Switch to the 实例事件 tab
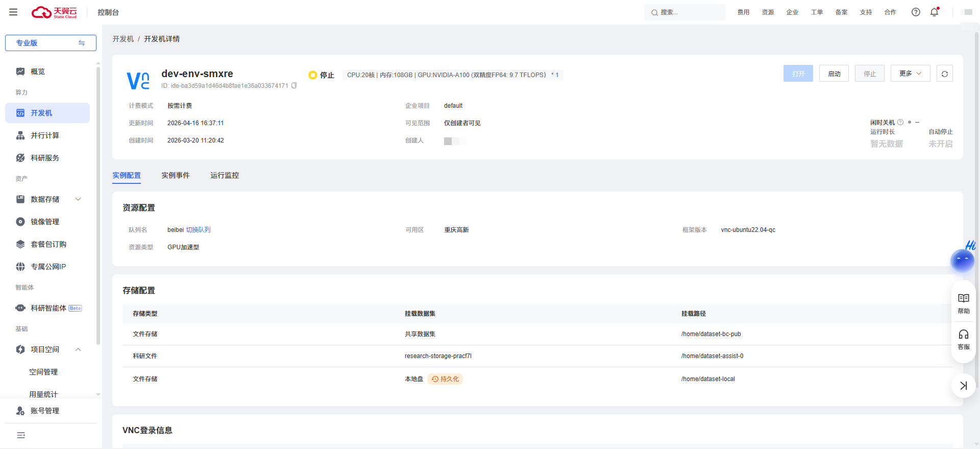Image resolution: width=980 pixels, height=449 pixels. pos(176,175)
